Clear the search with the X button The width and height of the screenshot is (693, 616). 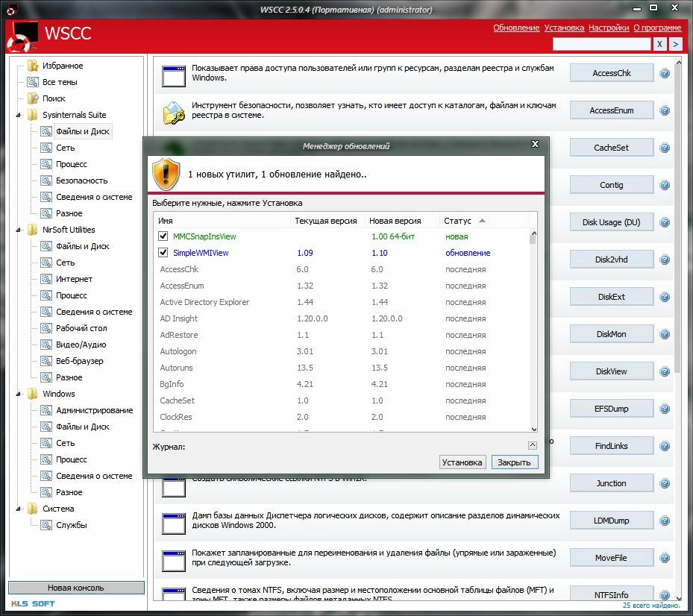(x=659, y=44)
